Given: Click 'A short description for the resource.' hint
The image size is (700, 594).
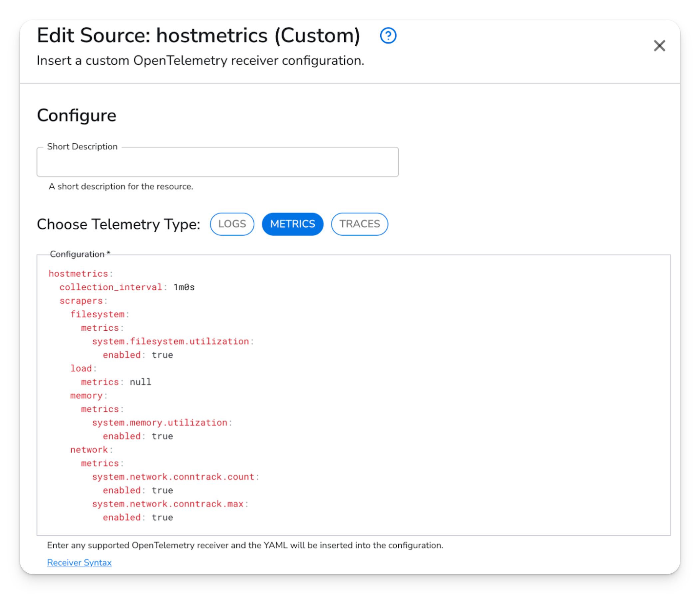Looking at the screenshot, I should point(121,186).
